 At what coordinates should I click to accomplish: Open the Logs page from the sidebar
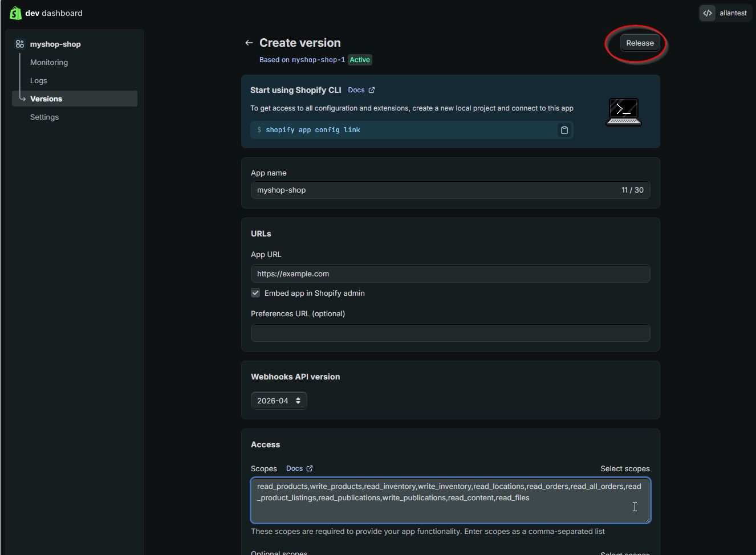(x=38, y=80)
